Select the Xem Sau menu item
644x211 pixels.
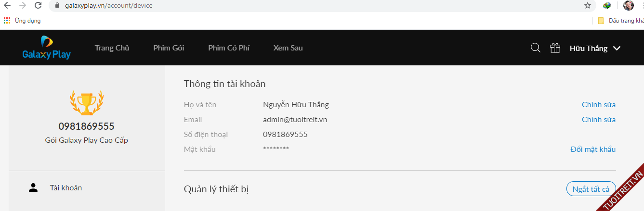(x=288, y=48)
